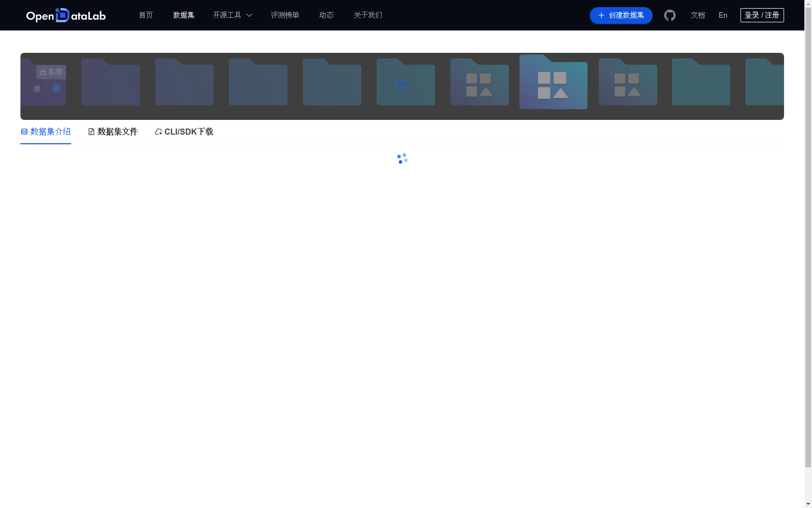
Task: Open the folder thumbnail with grid and triangle icon
Action: [x=479, y=82]
